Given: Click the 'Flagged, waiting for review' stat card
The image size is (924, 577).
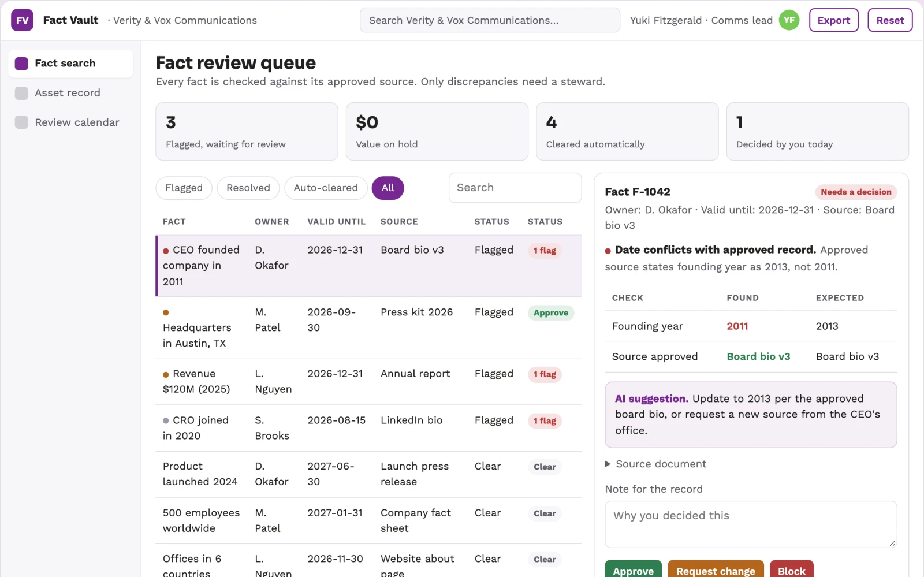Looking at the screenshot, I should point(247,132).
